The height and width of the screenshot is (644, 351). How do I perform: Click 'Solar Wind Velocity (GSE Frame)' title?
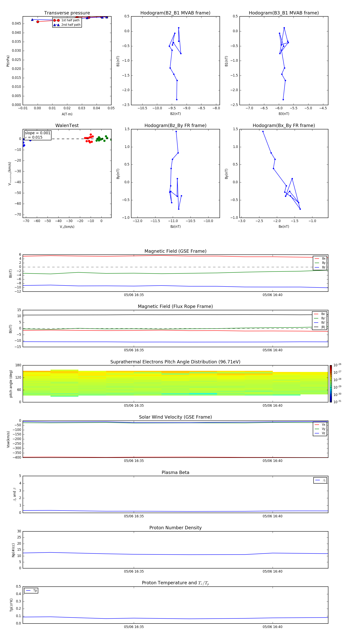175,417
